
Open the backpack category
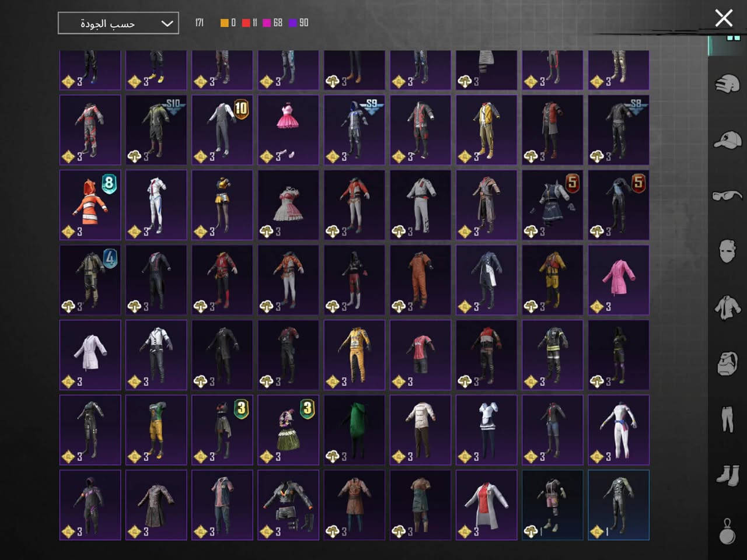pos(727,363)
